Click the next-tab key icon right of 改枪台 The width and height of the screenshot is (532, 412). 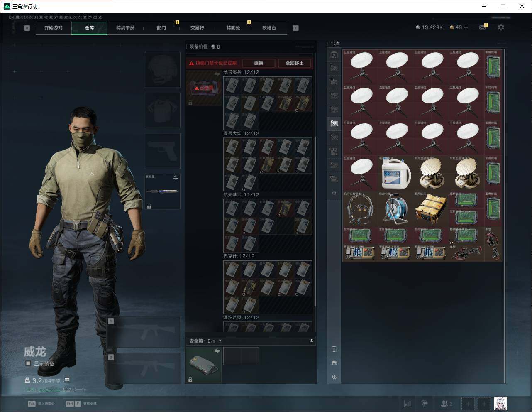(x=295, y=28)
